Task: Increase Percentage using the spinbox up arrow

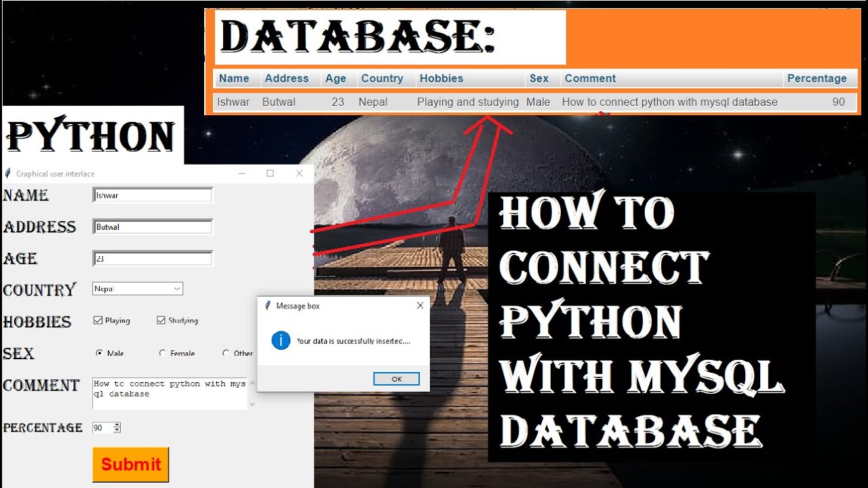Action: 117,425
